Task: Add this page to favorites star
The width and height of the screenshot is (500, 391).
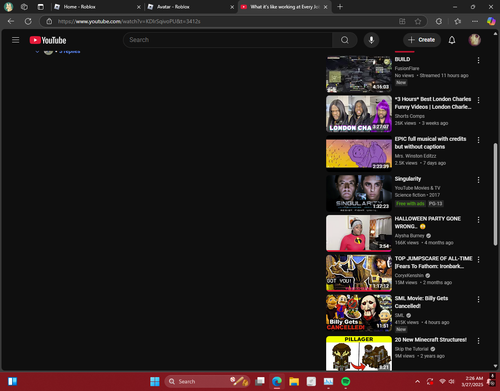Action: click(x=418, y=21)
